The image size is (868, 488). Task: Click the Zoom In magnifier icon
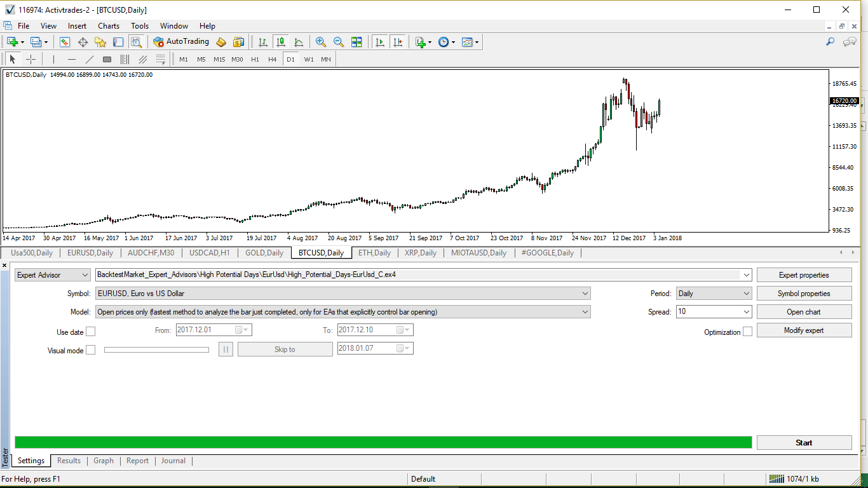[x=321, y=42]
